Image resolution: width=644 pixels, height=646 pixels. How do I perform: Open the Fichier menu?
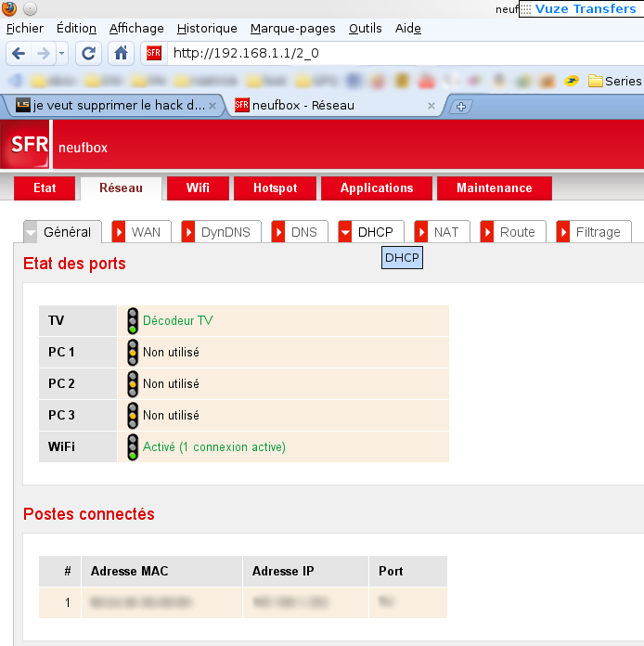[x=25, y=29]
